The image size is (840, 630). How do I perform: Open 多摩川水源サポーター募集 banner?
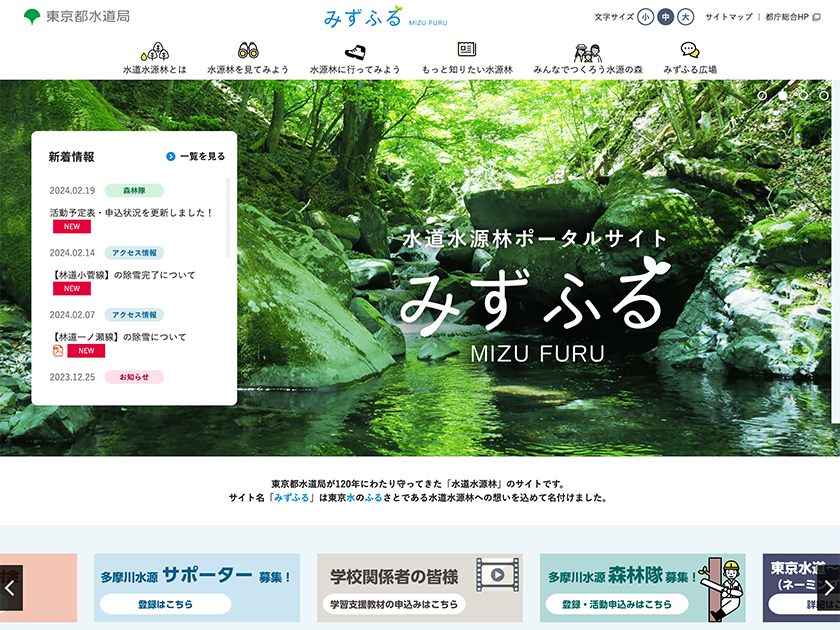pos(197,588)
